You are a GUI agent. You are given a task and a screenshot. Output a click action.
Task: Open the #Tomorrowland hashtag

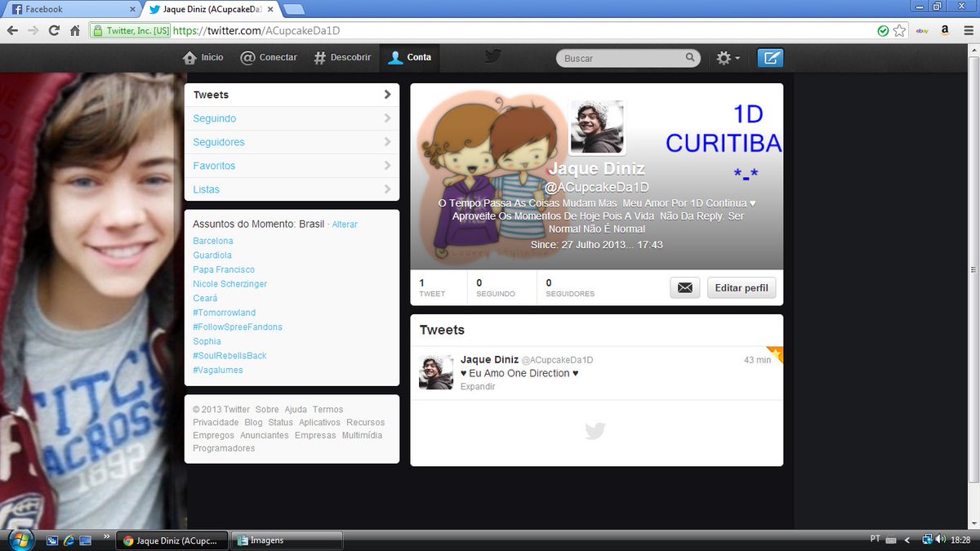click(x=225, y=313)
